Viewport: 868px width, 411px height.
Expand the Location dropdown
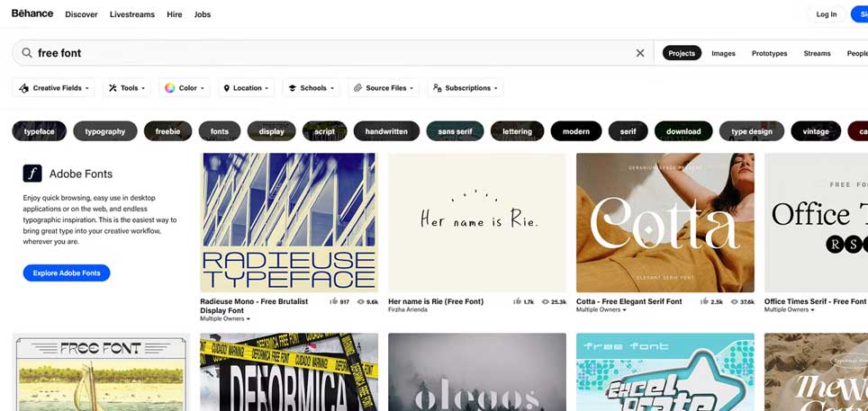pyautogui.click(x=246, y=88)
